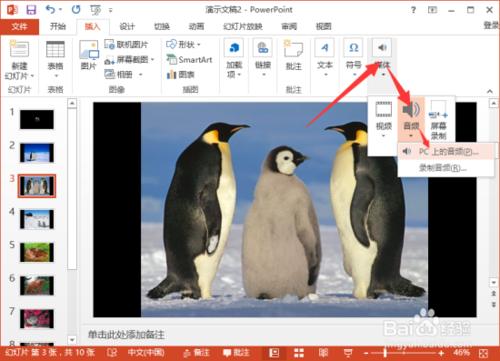
Task: Switch to the 切换 Transitions tab
Action: [162, 26]
